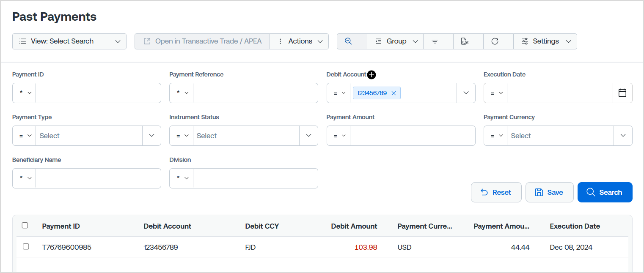Click the FJD debit currency cell

250,247
